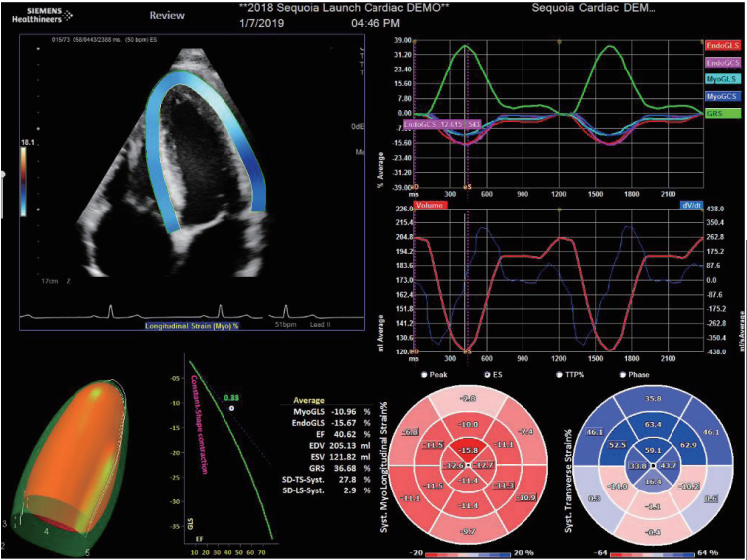747x560 pixels.
Task: Click the blue dV/dt curve label
Action: click(x=690, y=206)
